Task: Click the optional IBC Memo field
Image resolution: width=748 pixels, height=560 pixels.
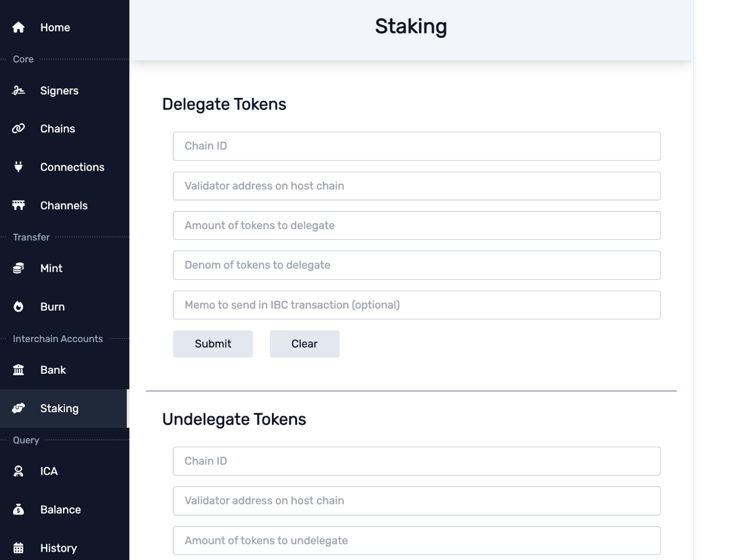Action: [416, 305]
